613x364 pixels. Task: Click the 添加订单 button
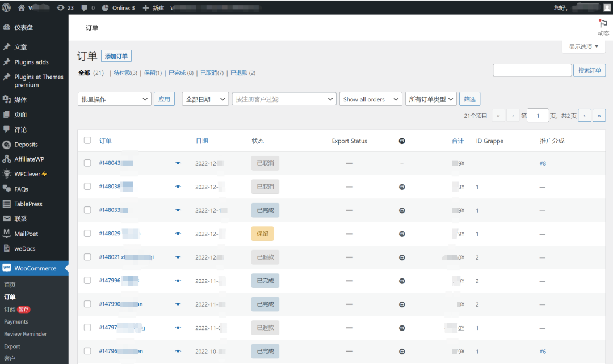(116, 56)
